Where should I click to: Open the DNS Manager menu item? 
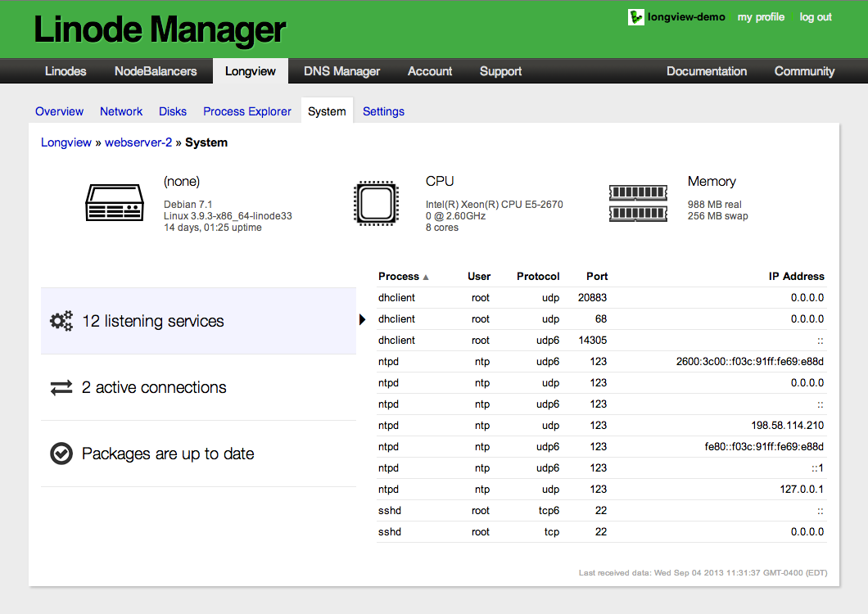click(x=341, y=71)
